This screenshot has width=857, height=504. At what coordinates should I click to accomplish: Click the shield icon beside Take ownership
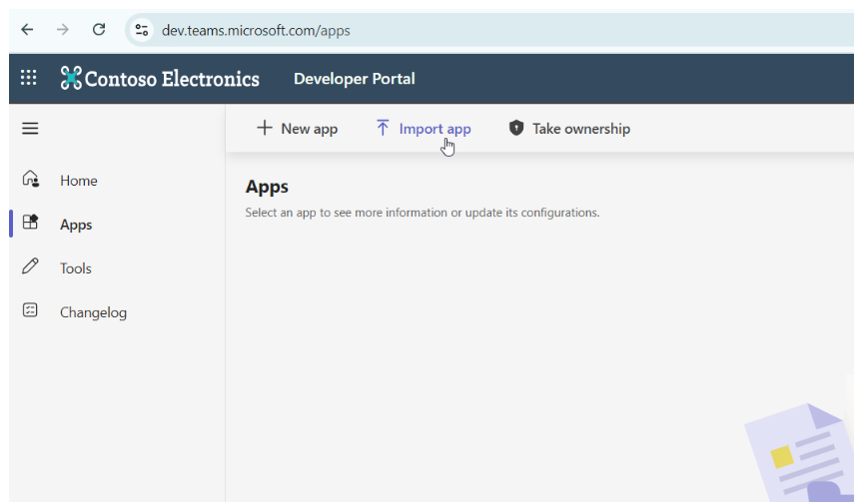tap(516, 128)
